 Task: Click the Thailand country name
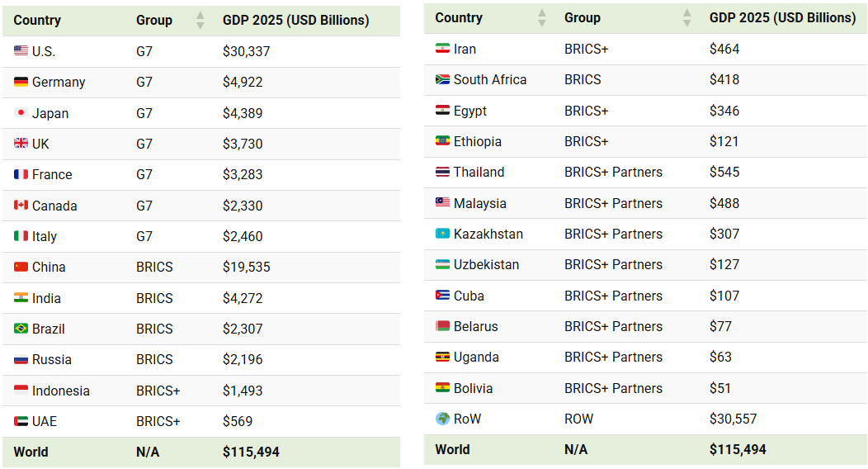point(479,173)
